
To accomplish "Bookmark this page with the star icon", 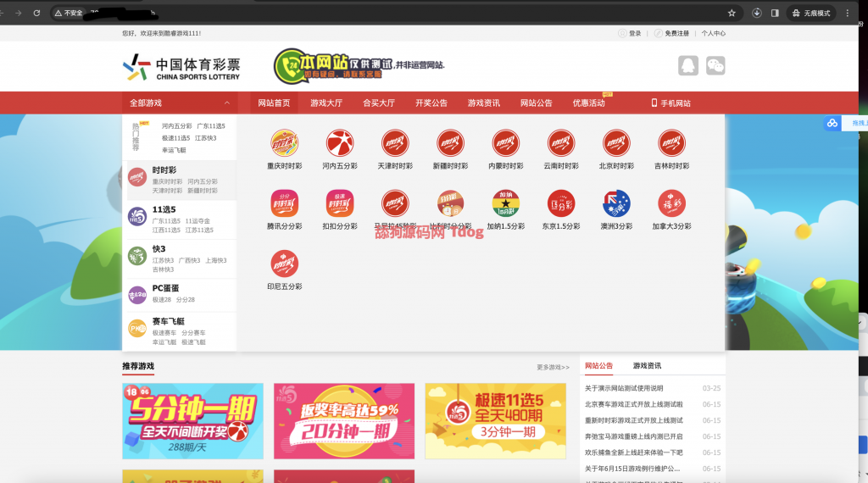I will click(732, 13).
